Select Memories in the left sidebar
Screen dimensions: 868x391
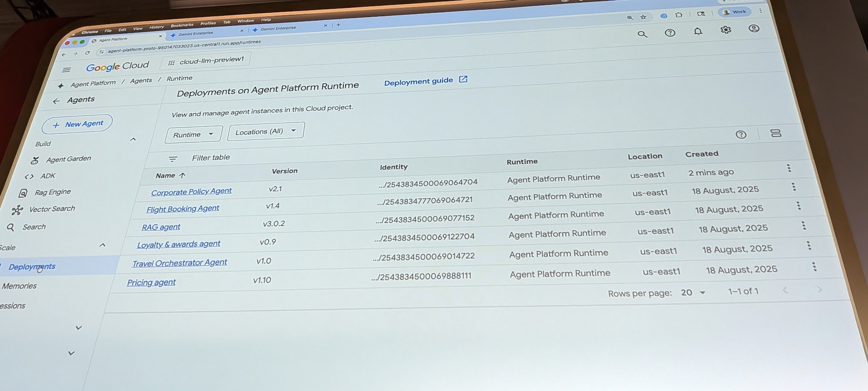click(19, 286)
